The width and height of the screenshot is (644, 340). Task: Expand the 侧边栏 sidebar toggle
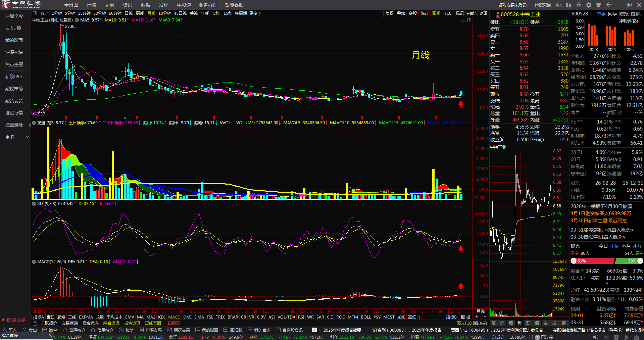480,323
